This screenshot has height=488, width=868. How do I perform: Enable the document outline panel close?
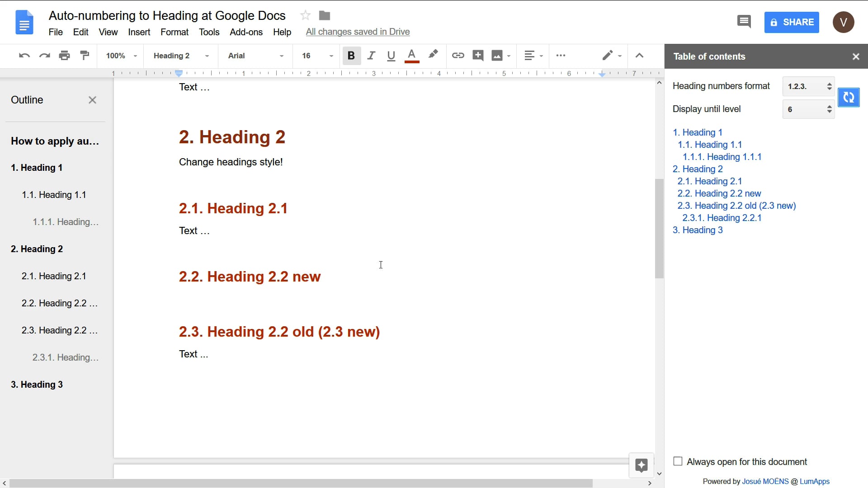[92, 99]
